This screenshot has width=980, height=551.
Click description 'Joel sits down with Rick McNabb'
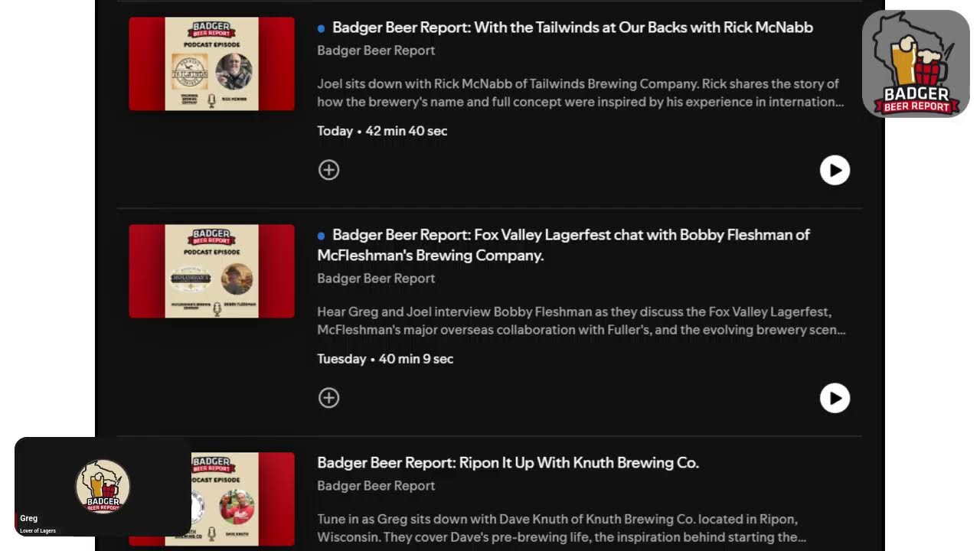coord(580,93)
